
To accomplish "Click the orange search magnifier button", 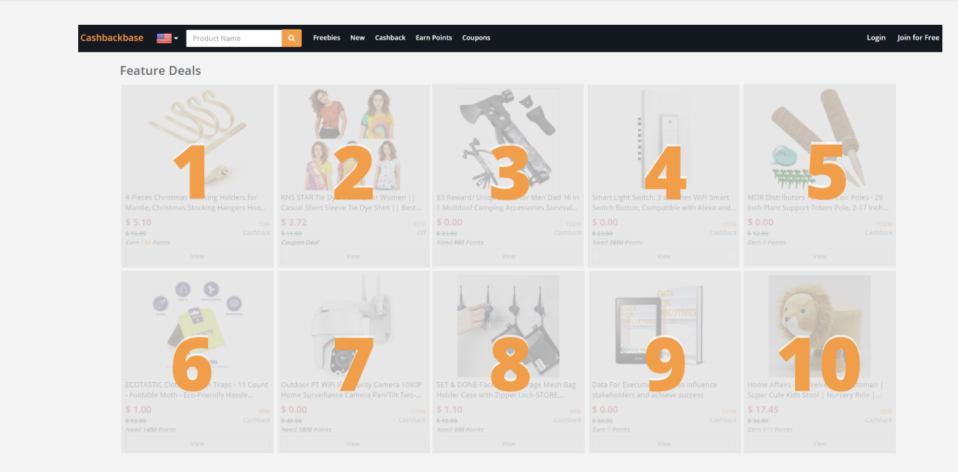I will click(x=291, y=38).
